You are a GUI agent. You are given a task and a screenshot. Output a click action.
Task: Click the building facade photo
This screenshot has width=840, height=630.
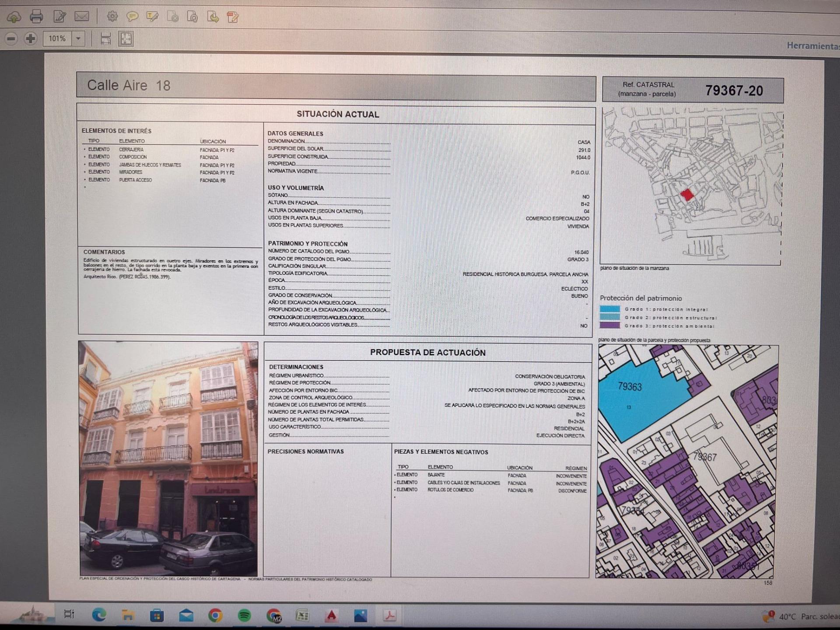coord(168,458)
